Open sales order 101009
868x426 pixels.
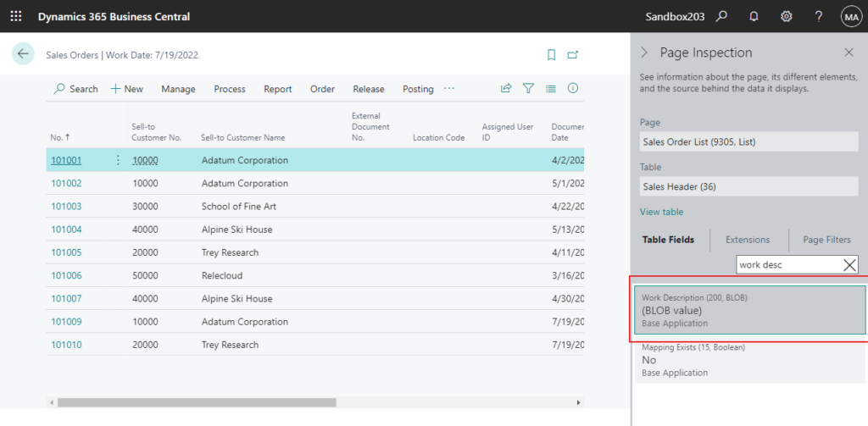[66, 322]
